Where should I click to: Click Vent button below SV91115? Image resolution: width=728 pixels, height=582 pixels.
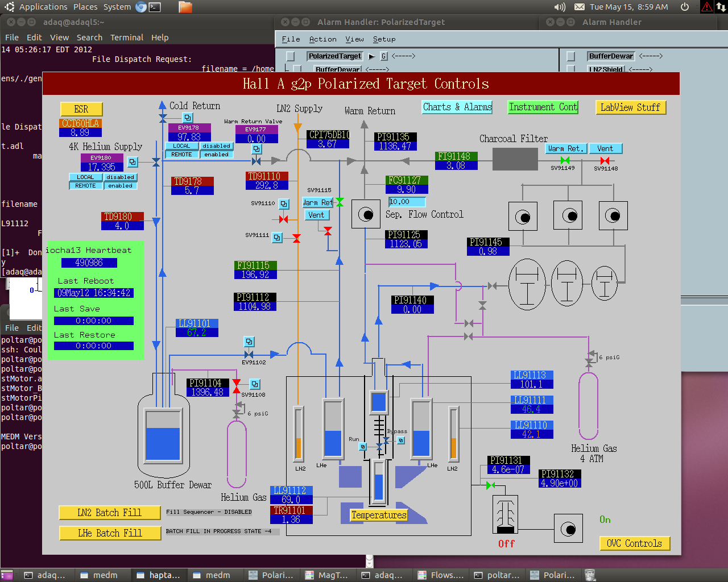tap(316, 215)
